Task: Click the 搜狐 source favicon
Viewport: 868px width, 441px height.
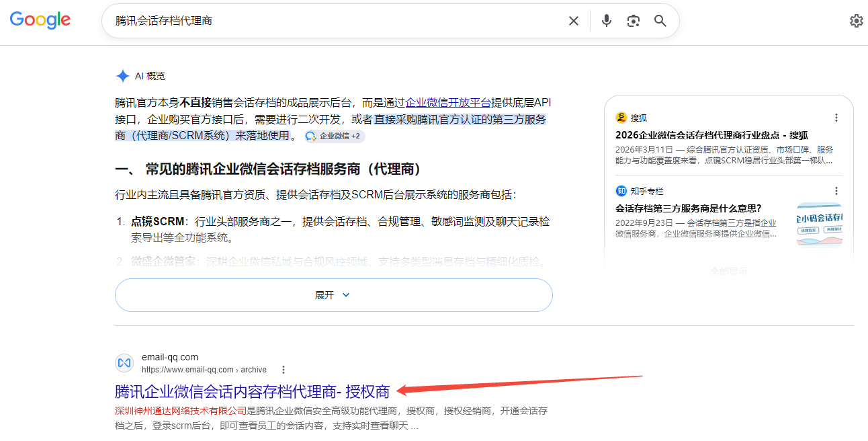Action: (621, 118)
